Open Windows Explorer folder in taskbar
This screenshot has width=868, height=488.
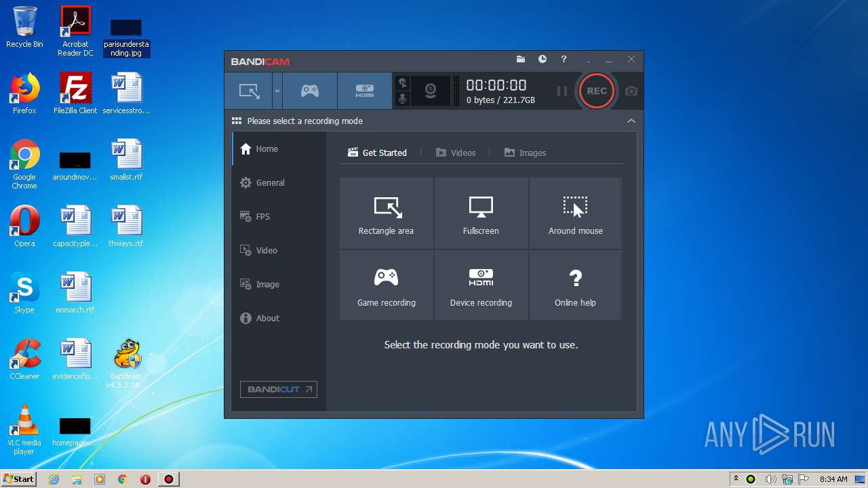77,479
